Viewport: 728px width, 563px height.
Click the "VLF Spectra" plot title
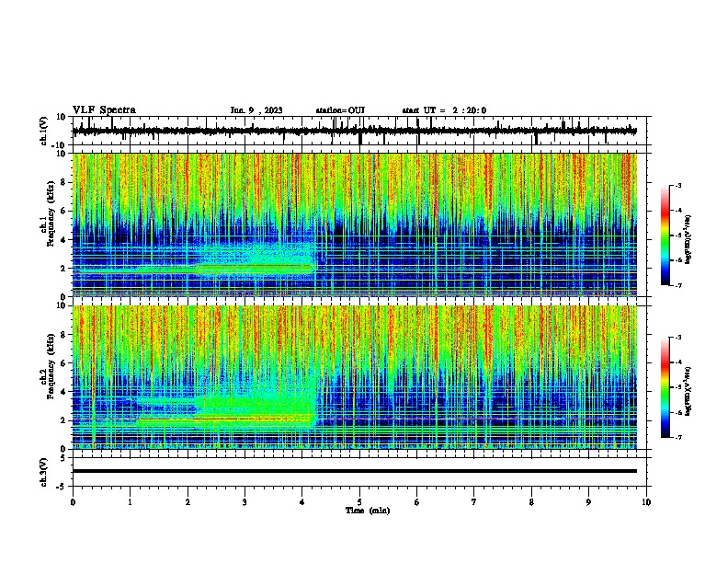[104, 110]
